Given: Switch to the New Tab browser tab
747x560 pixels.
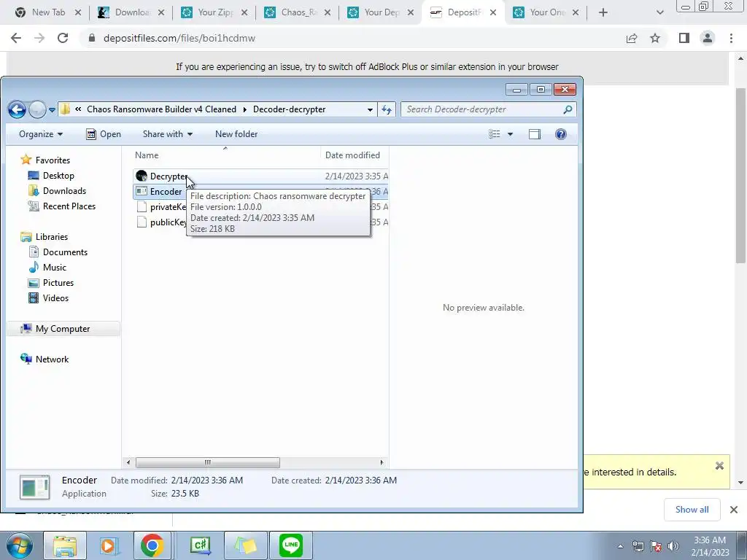Looking at the screenshot, I should tap(49, 12).
